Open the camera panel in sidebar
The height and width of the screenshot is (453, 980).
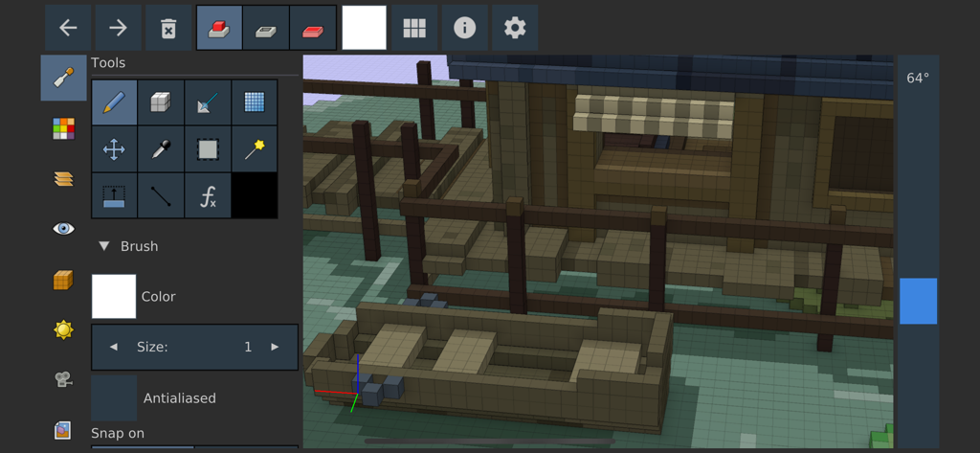pos(64,378)
